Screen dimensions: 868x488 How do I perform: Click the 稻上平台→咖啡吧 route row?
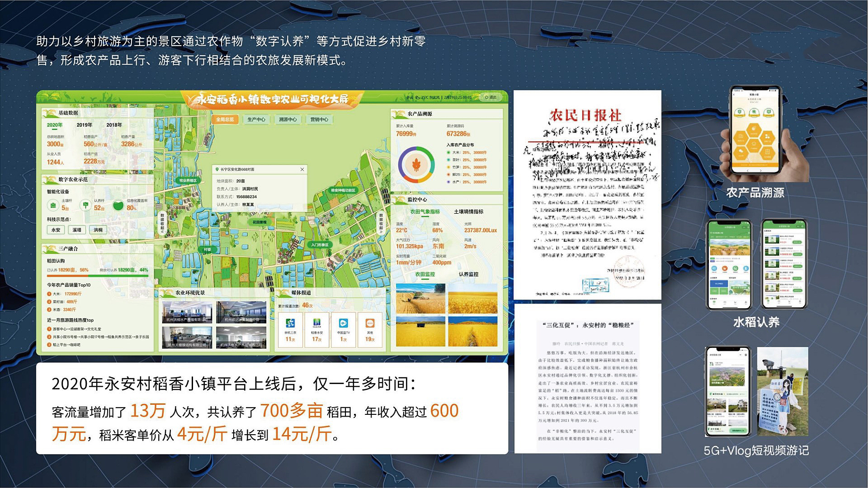pos(64,345)
